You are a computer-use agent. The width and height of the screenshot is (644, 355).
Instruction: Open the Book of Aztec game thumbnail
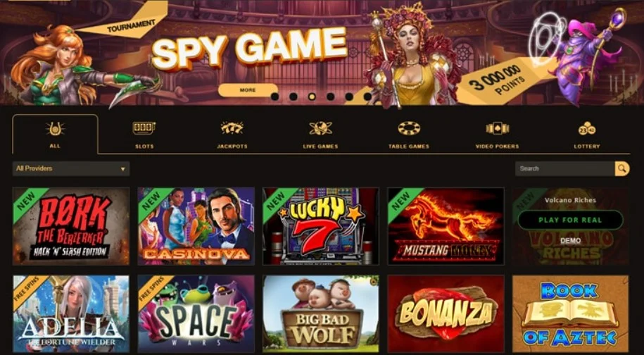coord(571,313)
